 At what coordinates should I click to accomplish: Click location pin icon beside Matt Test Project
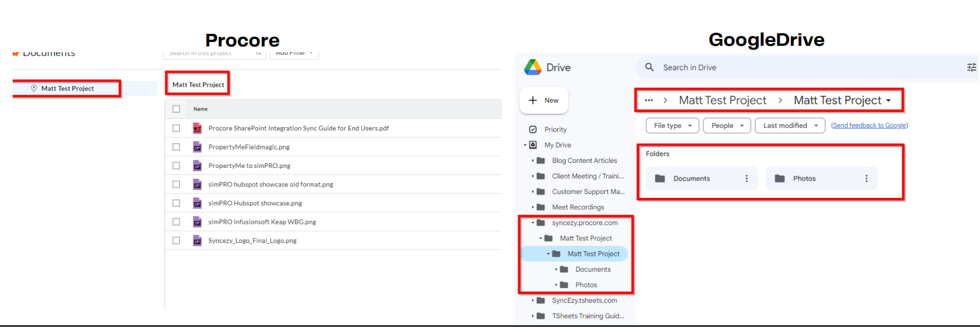point(34,88)
